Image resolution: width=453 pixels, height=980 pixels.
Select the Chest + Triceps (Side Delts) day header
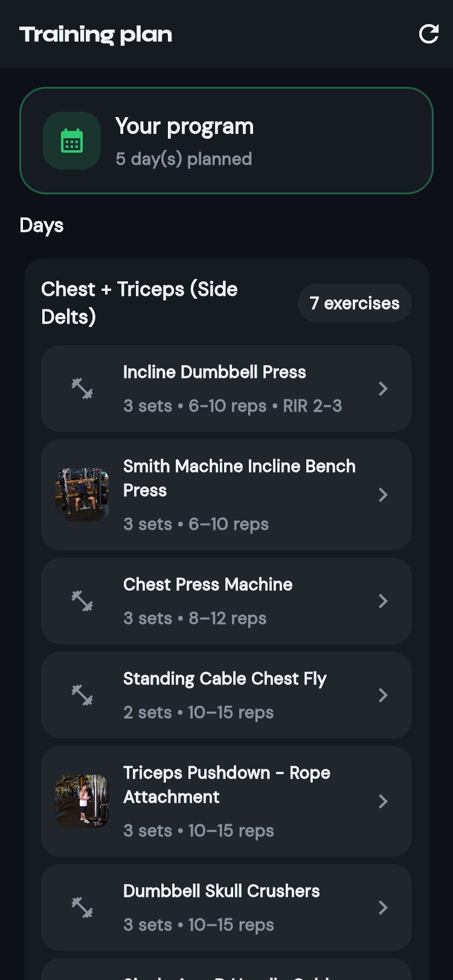click(x=139, y=302)
